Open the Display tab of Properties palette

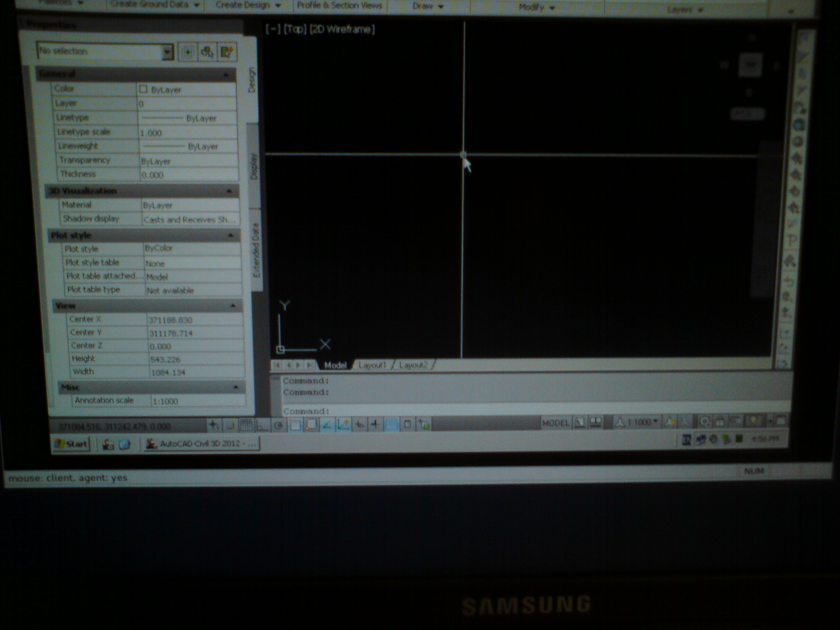253,166
